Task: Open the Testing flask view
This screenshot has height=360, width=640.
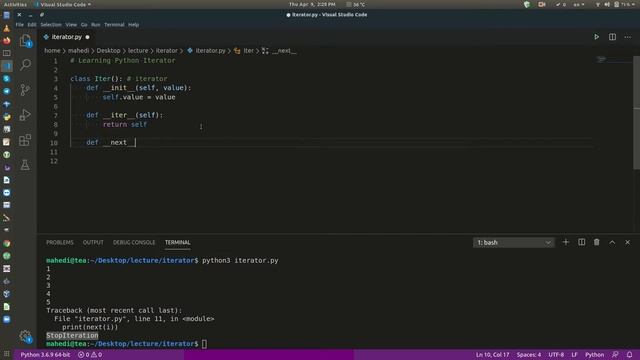Action: tap(25, 165)
